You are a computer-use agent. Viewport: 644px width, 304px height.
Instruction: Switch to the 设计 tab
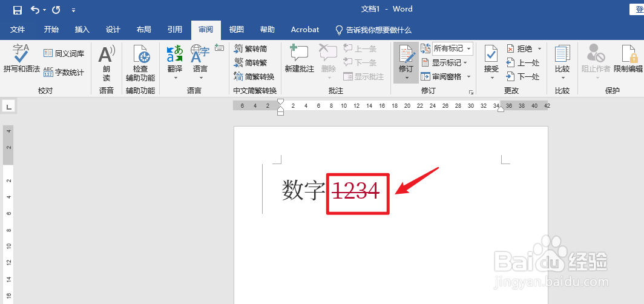click(113, 30)
